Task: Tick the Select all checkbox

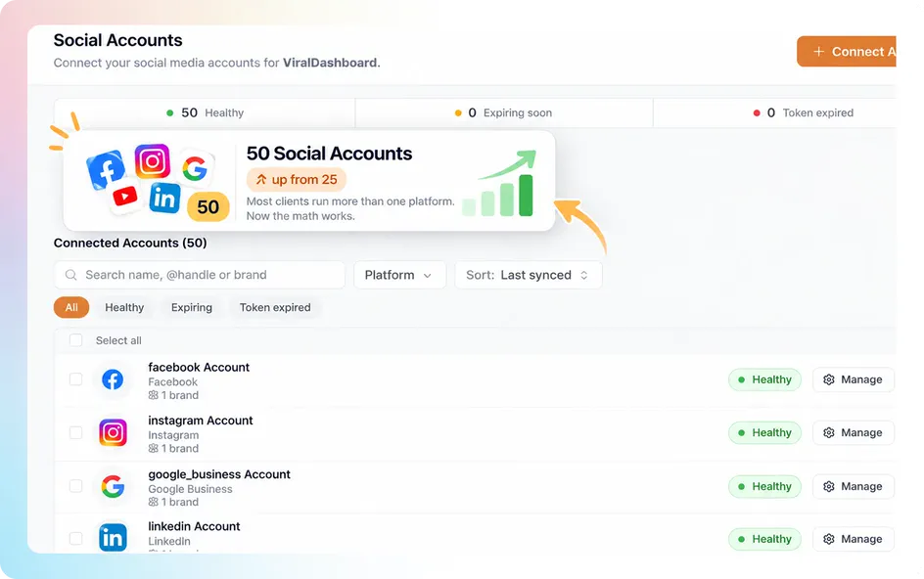Action: tap(76, 340)
